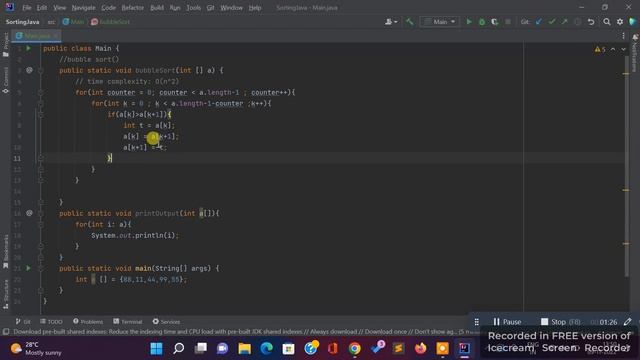The width and height of the screenshot is (640, 360).
Task: Open the Structure tool window sidebar
Action: click(6, 294)
